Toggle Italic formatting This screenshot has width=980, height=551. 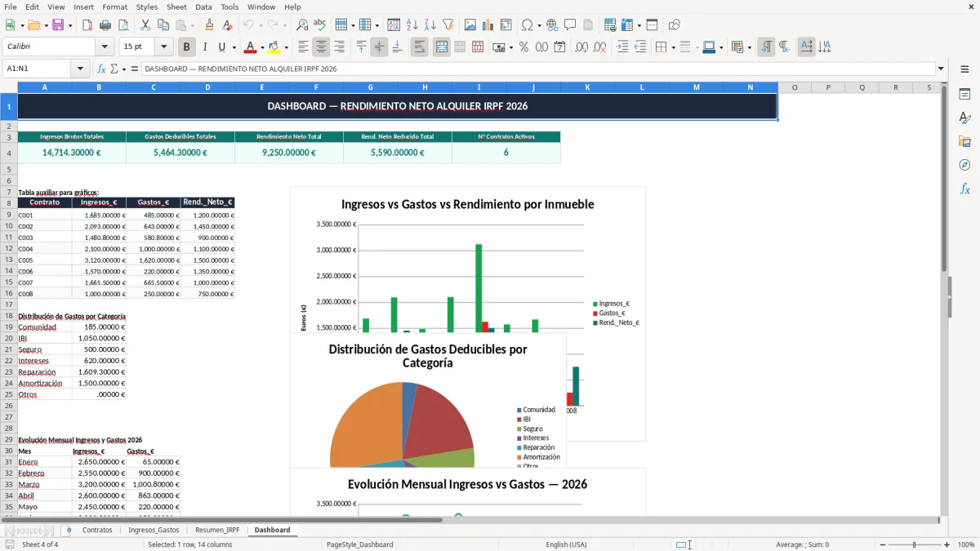pyautogui.click(x=204, y=47)
